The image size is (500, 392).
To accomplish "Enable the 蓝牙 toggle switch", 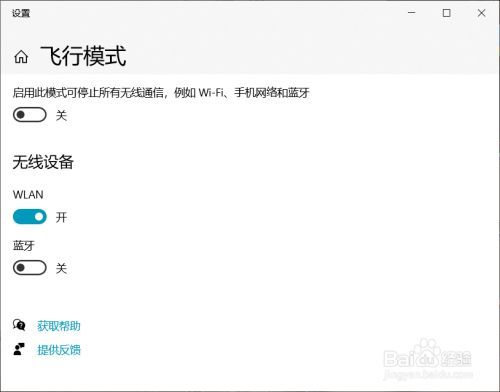I will pyautogui.click(x=30, y=268).
